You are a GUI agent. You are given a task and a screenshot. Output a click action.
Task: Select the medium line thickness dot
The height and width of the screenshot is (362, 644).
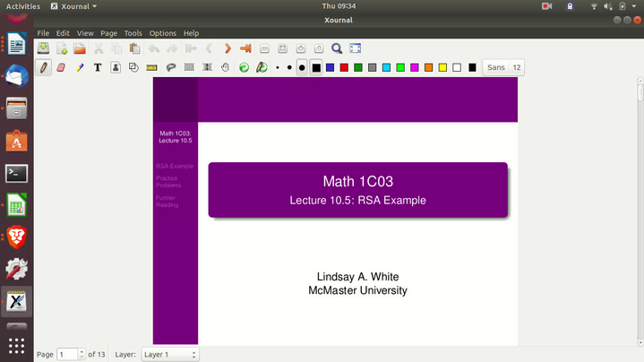(289, 67)
